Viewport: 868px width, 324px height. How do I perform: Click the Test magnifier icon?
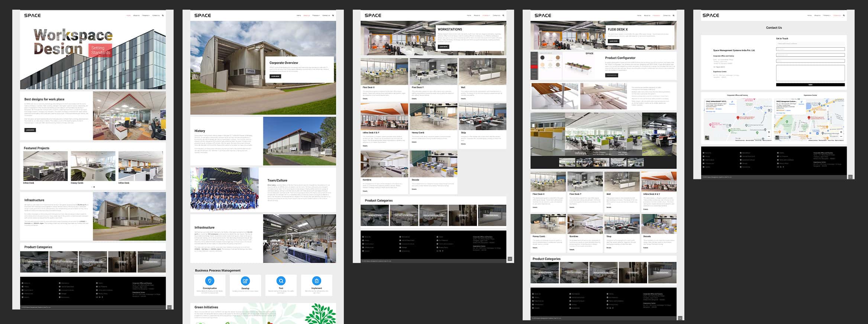(281, 281)
